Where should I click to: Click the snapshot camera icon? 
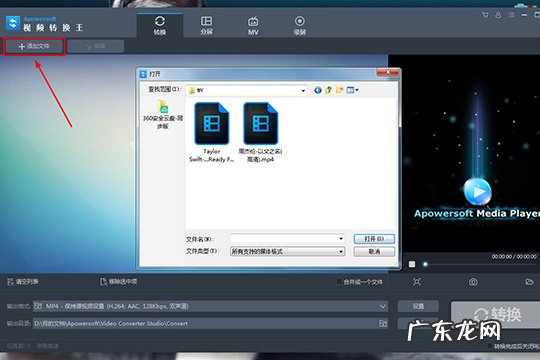(473, 282)
